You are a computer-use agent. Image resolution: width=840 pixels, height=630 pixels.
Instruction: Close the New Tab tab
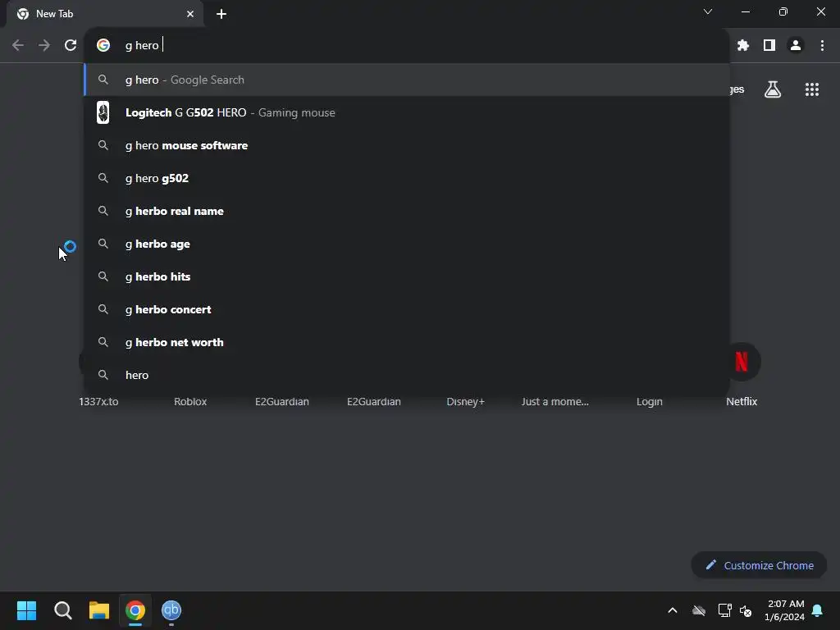click(x=190, y=14)
